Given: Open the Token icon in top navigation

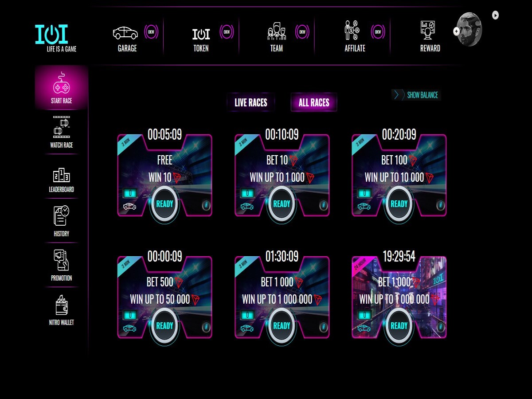Looking at the screenshot, I should [201, 34].
